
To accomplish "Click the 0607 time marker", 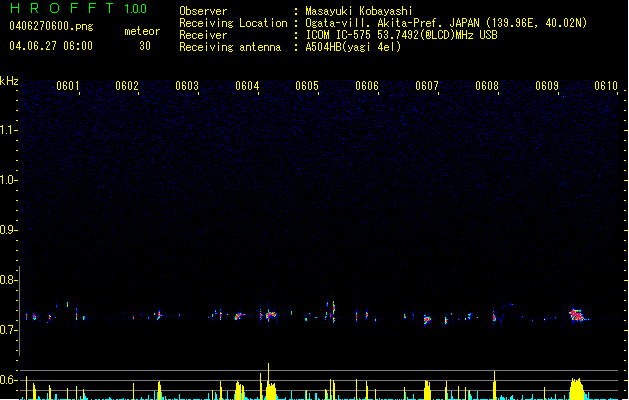I will tap(427, 86).
